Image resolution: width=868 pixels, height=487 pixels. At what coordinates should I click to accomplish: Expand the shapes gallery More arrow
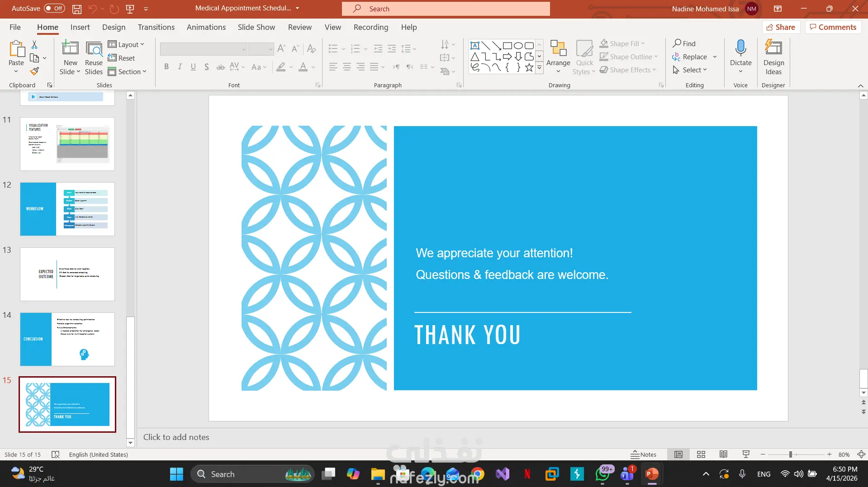pyautogui.click(x=539, y=67)
